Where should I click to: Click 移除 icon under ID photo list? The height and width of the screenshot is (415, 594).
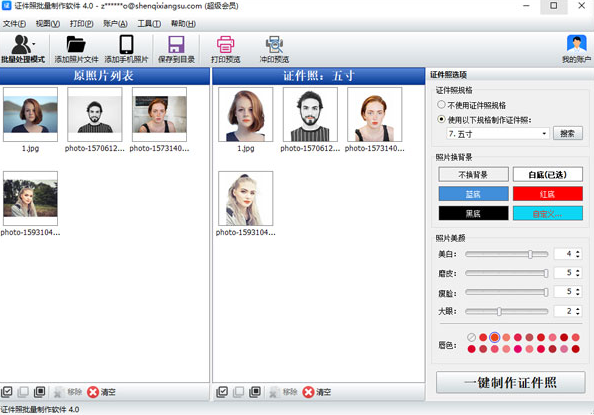coord(274,392)
